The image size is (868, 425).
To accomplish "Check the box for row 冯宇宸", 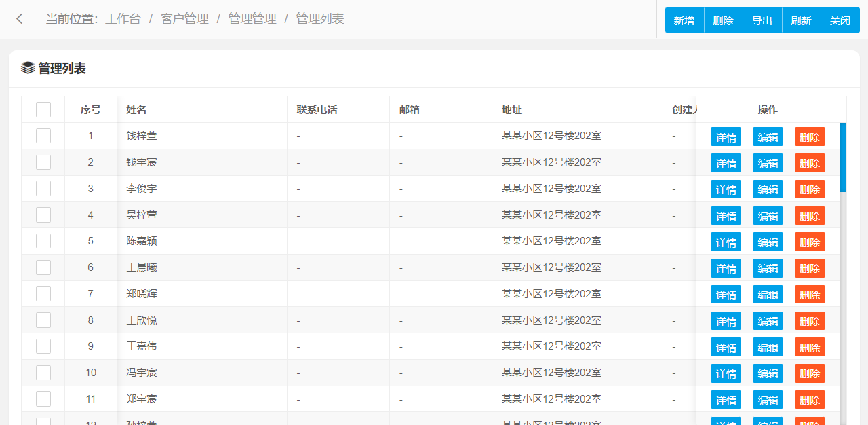I will click(43, 373).
